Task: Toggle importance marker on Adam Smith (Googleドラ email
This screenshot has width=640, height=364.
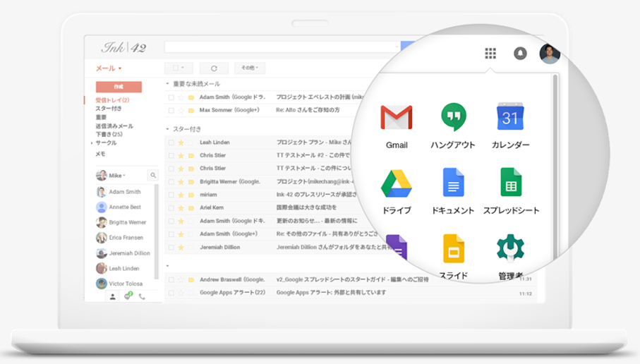Action: [191, 97]
